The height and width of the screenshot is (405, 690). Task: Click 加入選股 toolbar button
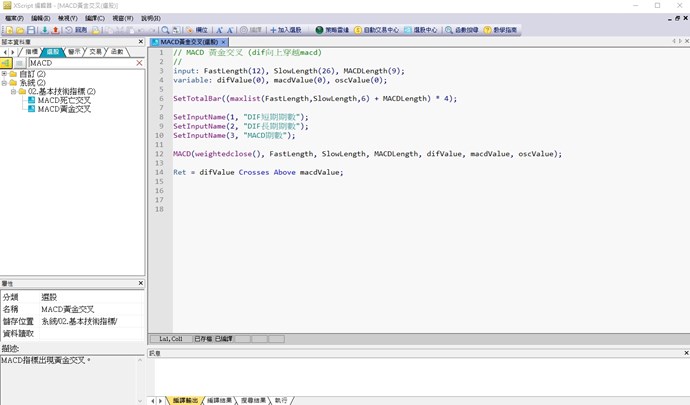(x=285, y=30)
